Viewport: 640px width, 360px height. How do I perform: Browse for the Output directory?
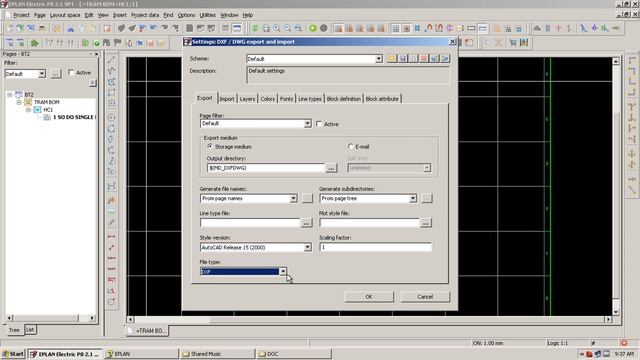point(331,168)
